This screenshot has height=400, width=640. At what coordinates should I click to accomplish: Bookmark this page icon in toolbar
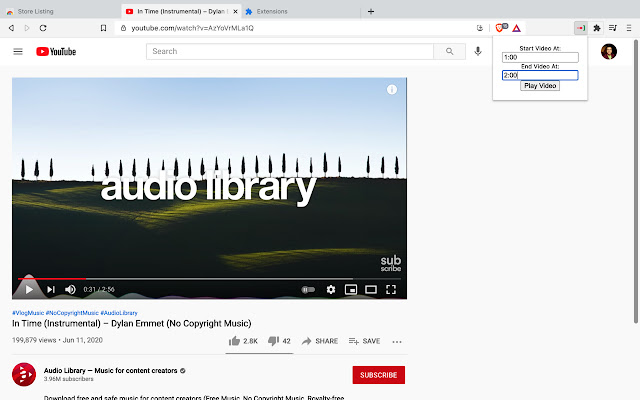(103, 28)
